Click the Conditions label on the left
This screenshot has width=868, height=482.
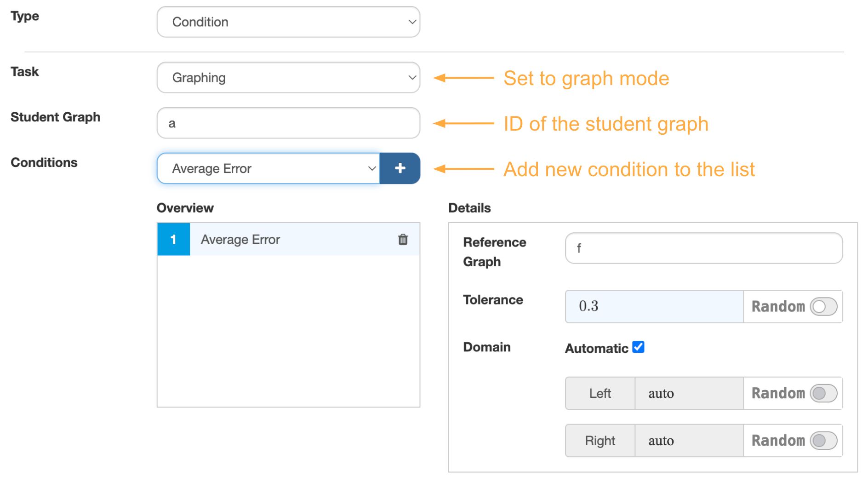click(44, 162)
